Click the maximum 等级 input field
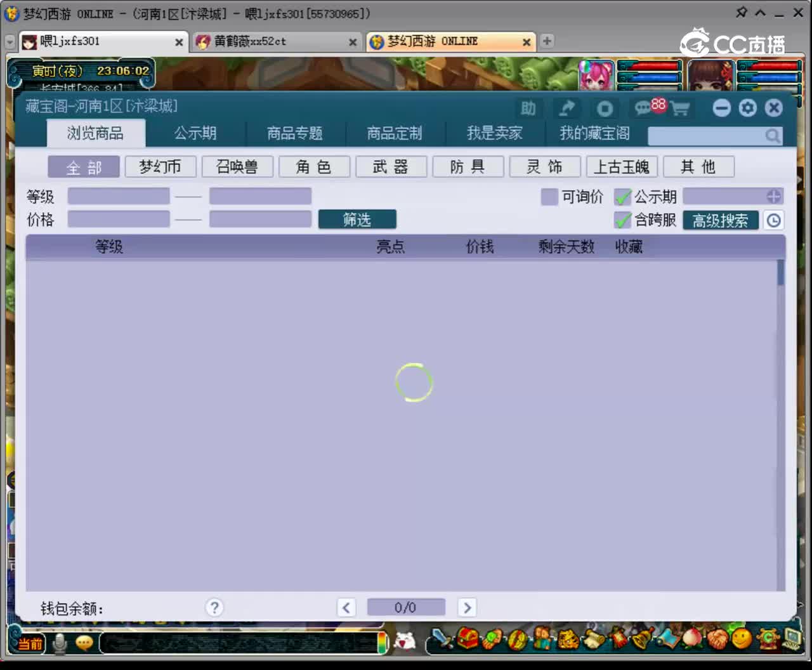This screenshot has height=670, width=812. [261, 196]
